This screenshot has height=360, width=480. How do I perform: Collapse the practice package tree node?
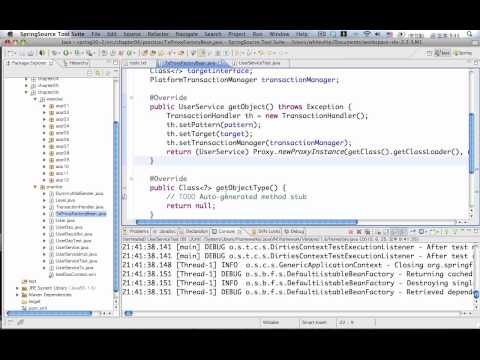coord(35,187)
